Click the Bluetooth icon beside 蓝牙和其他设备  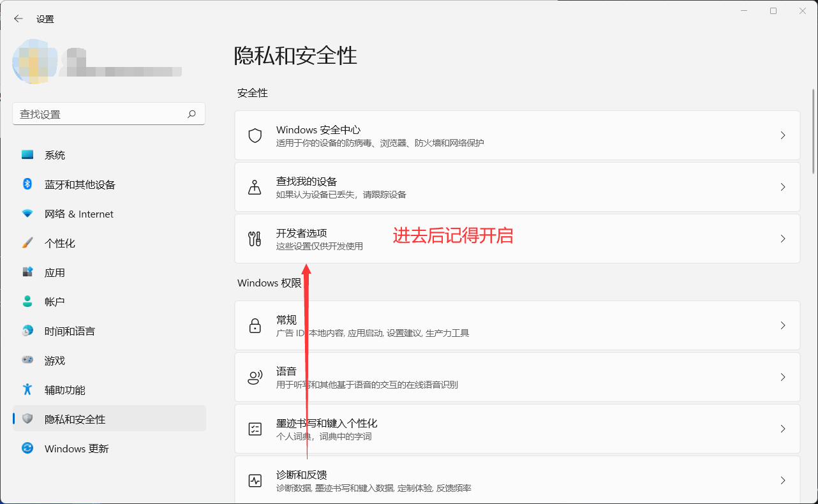click(27, 184)
